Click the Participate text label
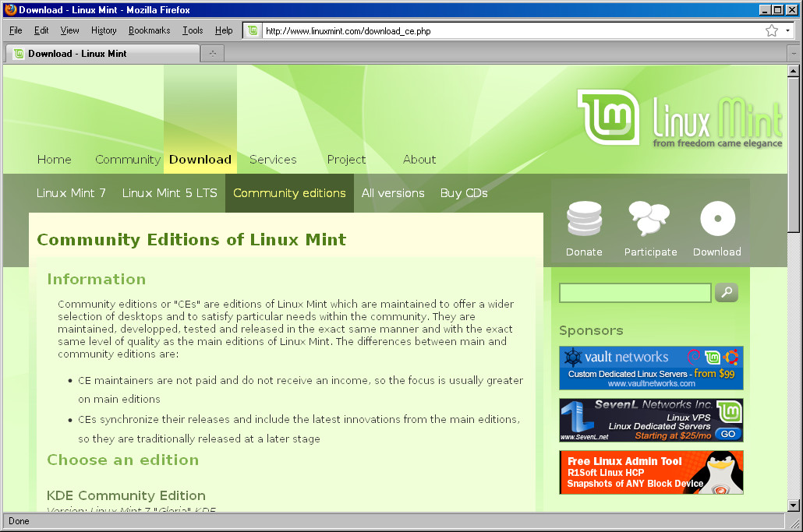This screenshot has height=532, width=803. (650, 252)
